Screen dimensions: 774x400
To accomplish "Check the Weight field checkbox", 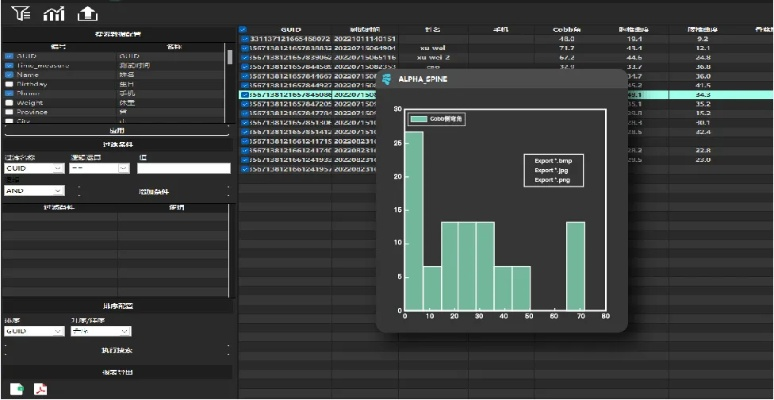I will 9,102.
